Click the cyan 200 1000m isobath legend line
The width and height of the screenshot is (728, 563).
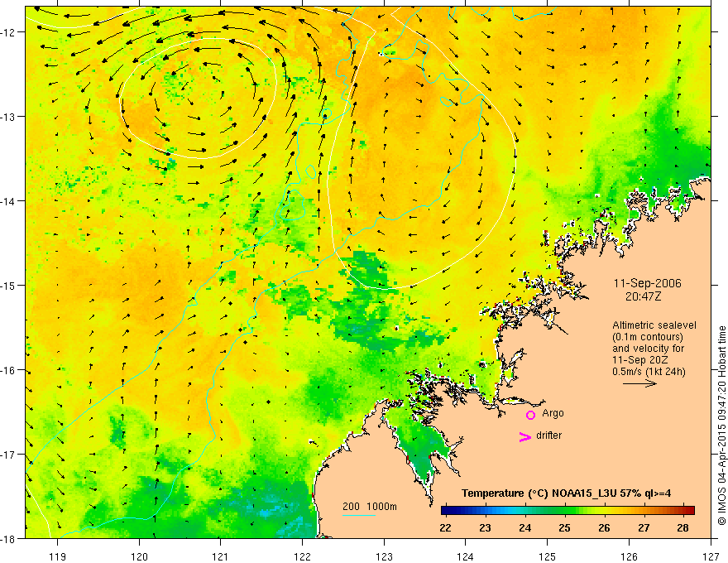pos(359,515)
